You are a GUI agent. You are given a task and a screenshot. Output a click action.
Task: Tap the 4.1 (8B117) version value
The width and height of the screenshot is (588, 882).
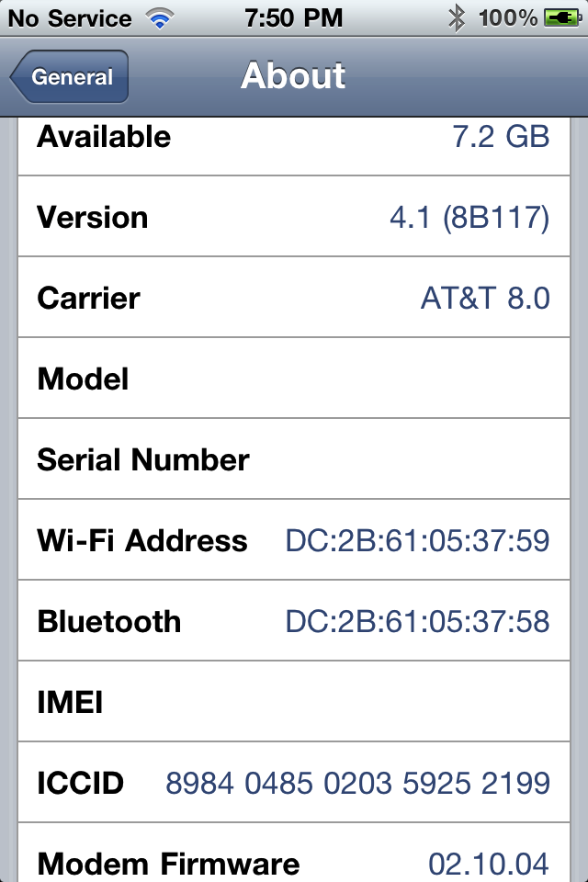point(469,218)
